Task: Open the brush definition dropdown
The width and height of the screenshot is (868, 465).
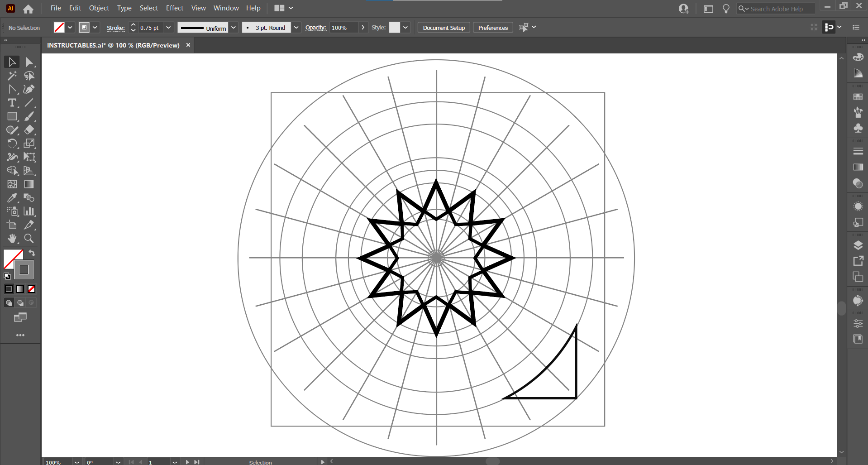Action: tap(296, 27)
